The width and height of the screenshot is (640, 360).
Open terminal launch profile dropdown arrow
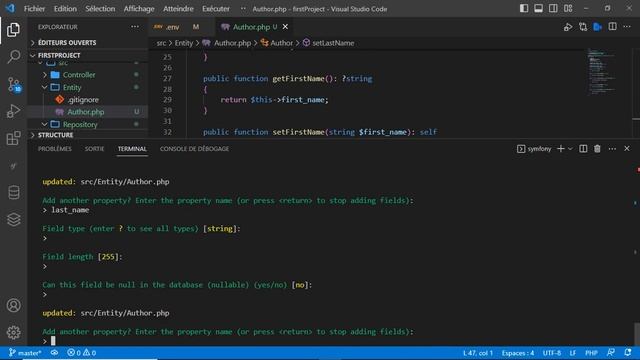coord(570,149)
